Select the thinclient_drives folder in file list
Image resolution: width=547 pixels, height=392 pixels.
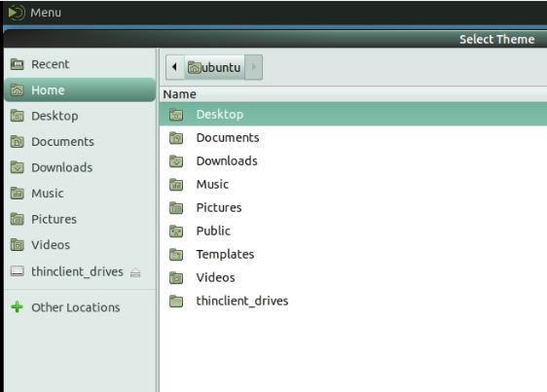click(353, 301)
